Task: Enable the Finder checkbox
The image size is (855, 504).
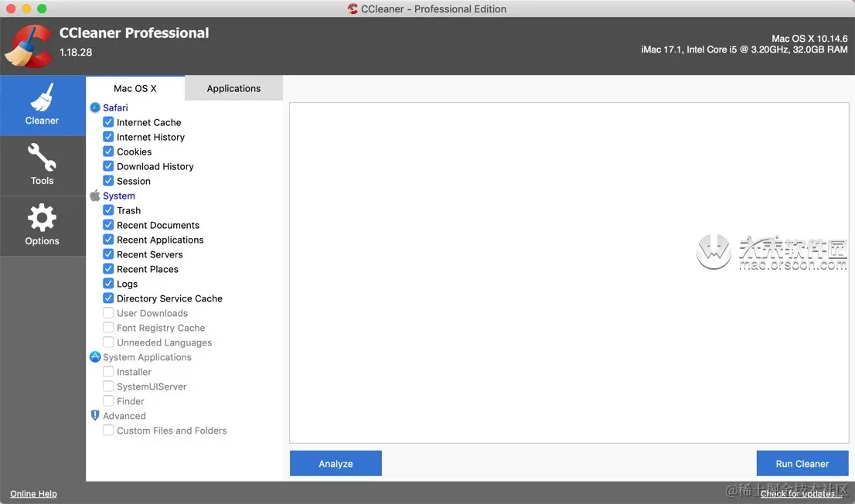Action: point(108,401)
